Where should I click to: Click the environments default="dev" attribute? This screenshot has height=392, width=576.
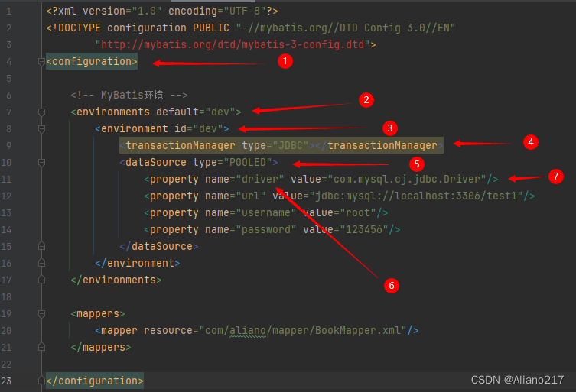click(195, 112)
